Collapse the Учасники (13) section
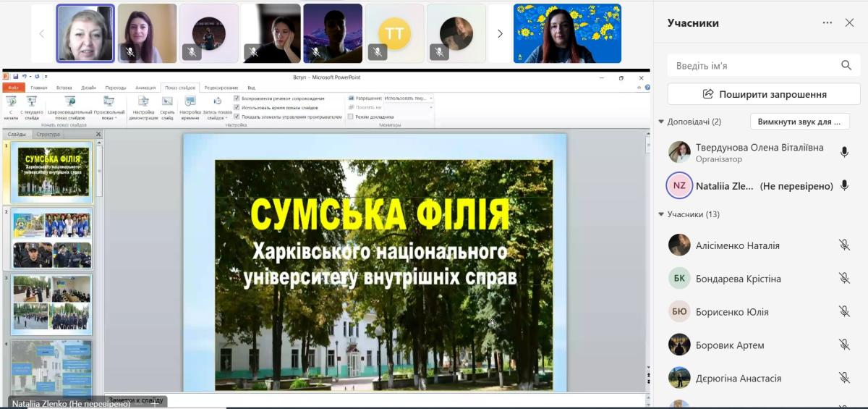 click(x=661, y=214)
